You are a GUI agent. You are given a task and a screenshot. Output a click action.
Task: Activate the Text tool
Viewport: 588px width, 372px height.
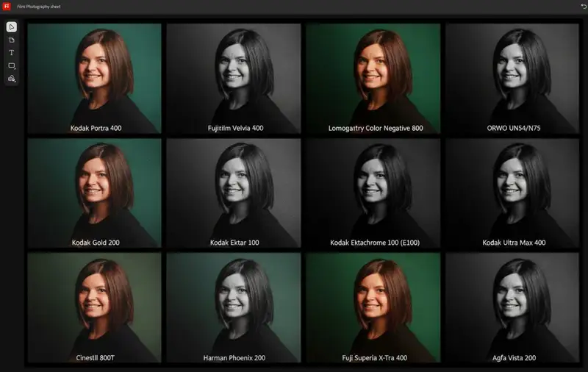tap(12, 52)
